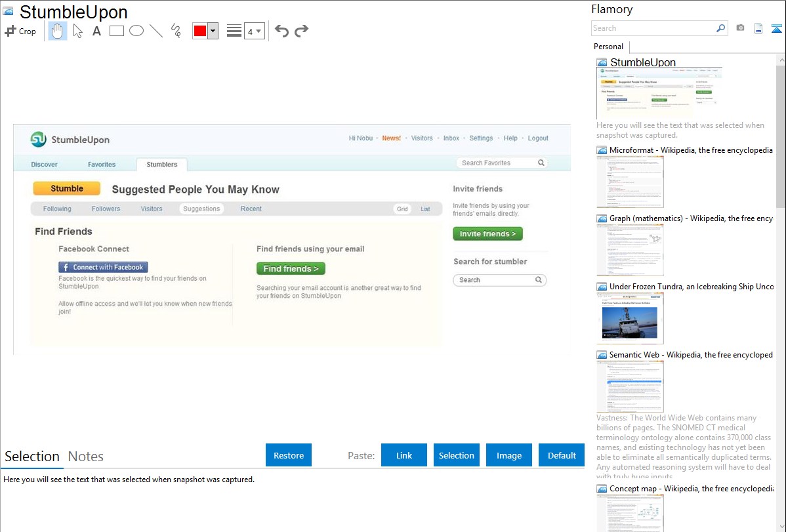The height and width of the screenshot is (532, 786).
Task: Click the orange Stumble button
Action: pyautogui.click(x=67, y=188)
